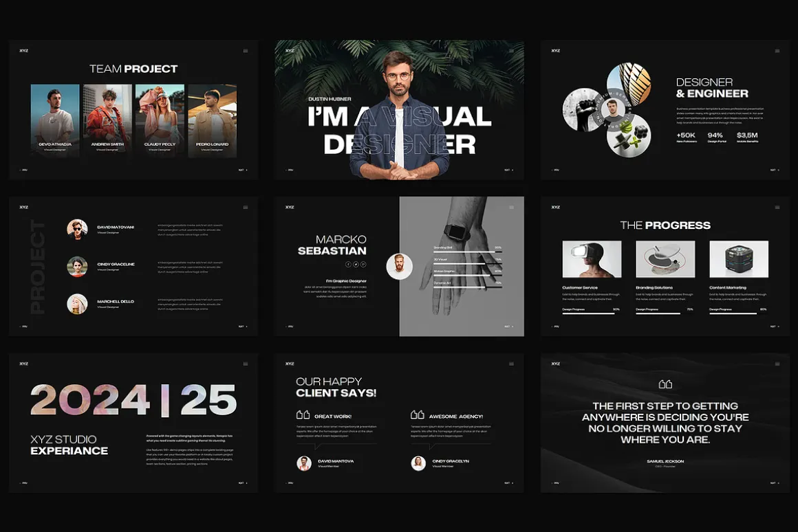The width and height of the screenshot is (798, 532).
Task: Click Branding Skill progress bar
Action: (468, 252)
